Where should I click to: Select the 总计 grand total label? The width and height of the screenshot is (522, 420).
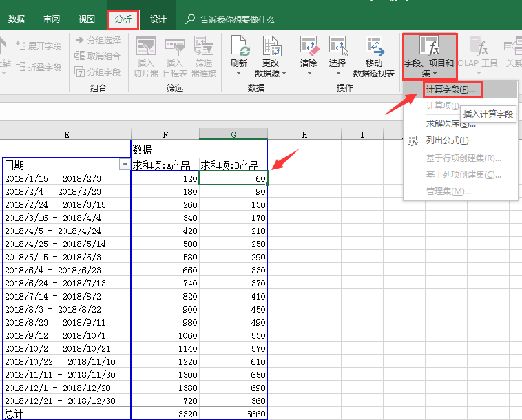[67, 414]
